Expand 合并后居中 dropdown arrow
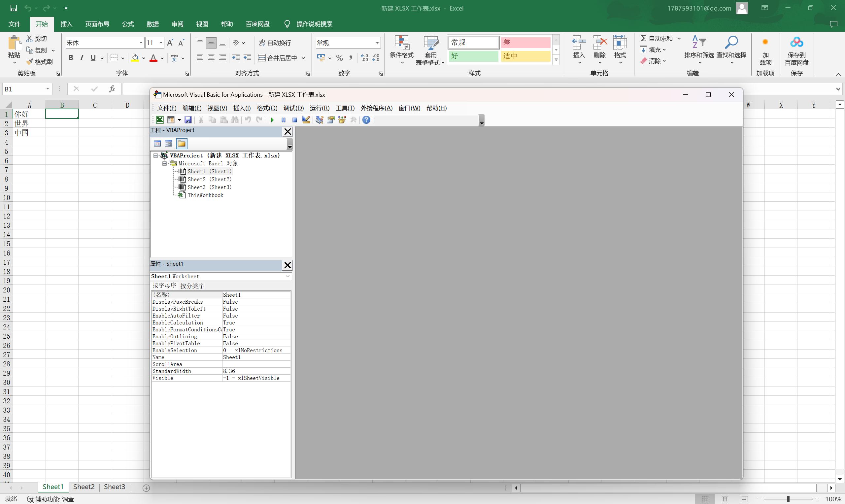The height and width of the screenshot is (504, 845). pyautogui.click(x=303, y=58)
